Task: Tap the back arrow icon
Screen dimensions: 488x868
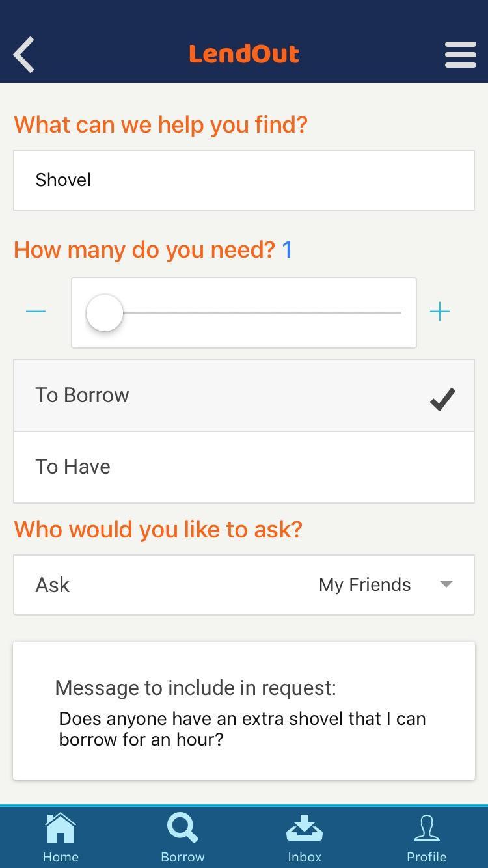Action: point(24,54)
